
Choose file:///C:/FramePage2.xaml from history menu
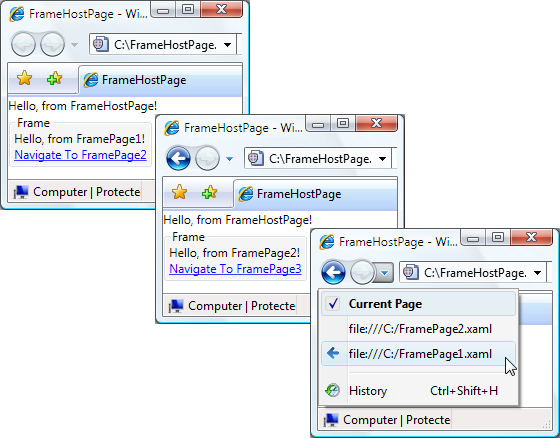(x=418, y=329)
